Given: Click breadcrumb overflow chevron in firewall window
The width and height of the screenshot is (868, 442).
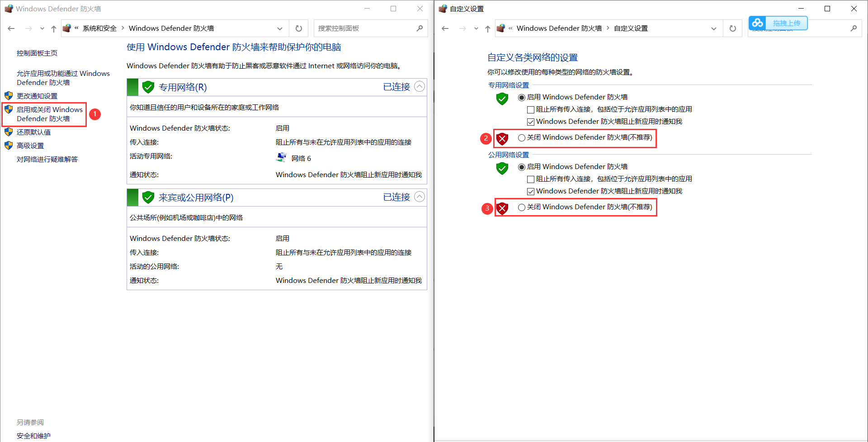Looking at the screenshot, I should [76, 28].
